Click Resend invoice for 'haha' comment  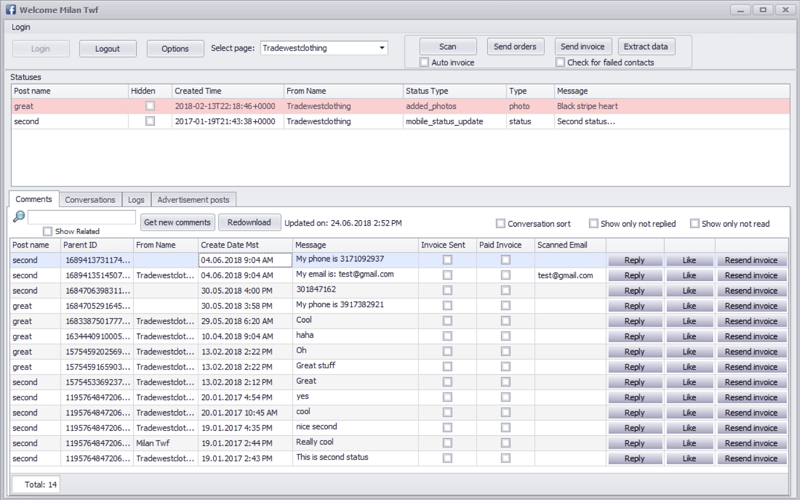click(x=751, y=337)
